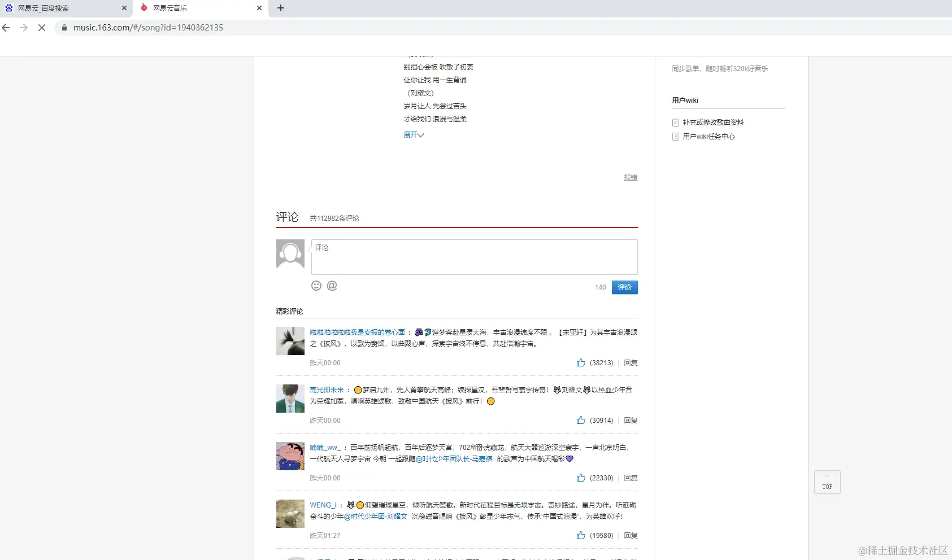Open mention @时代少年团-刘耀文
The width and height of the screenshot is (952, 560).
(x=376, y=517)
